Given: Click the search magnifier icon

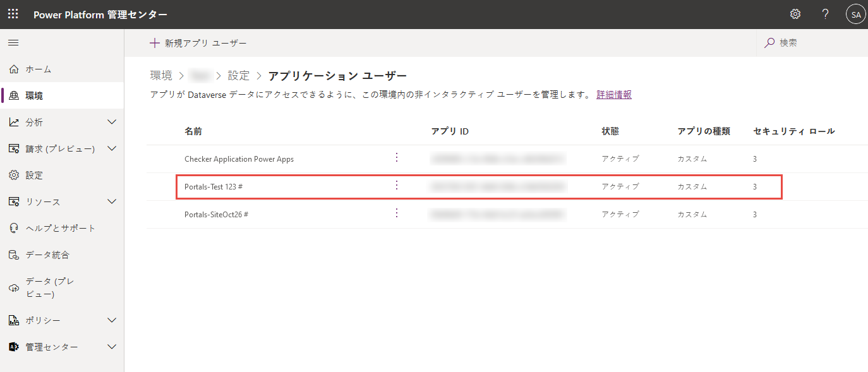Looking at the screenshot, I should click(769, 43).
